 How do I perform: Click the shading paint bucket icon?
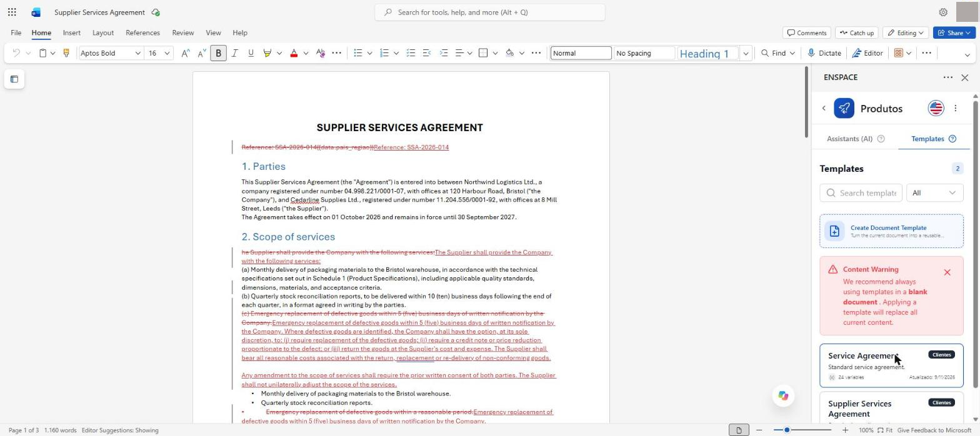[509, 53]
